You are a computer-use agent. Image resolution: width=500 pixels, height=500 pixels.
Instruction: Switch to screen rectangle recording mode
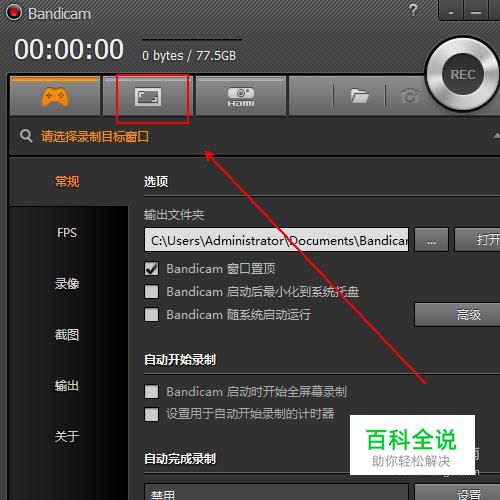click(x=148, y=96)
